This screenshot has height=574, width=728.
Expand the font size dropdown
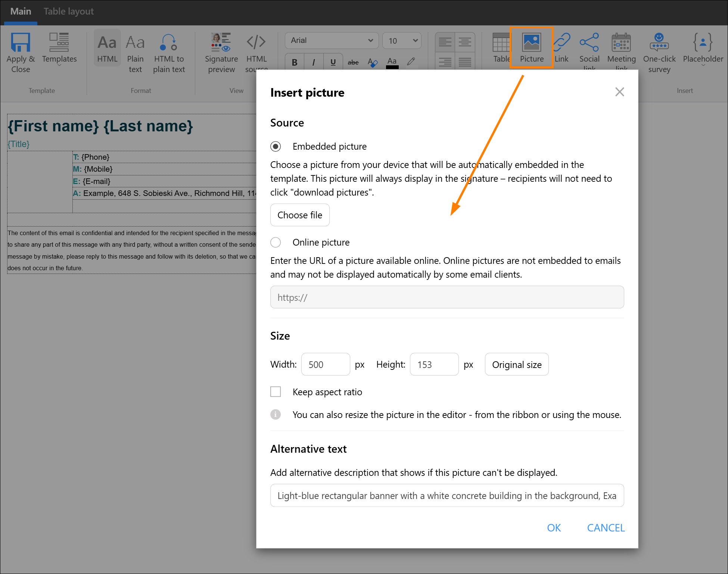(x=402, y=40)
